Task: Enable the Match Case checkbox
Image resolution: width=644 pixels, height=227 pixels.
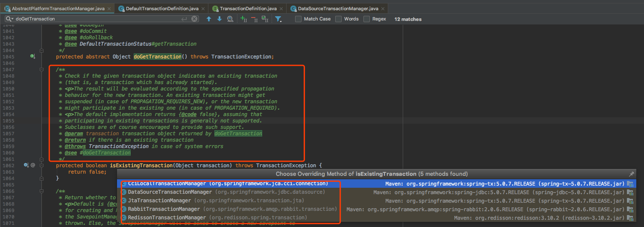Action: [298, 19]
